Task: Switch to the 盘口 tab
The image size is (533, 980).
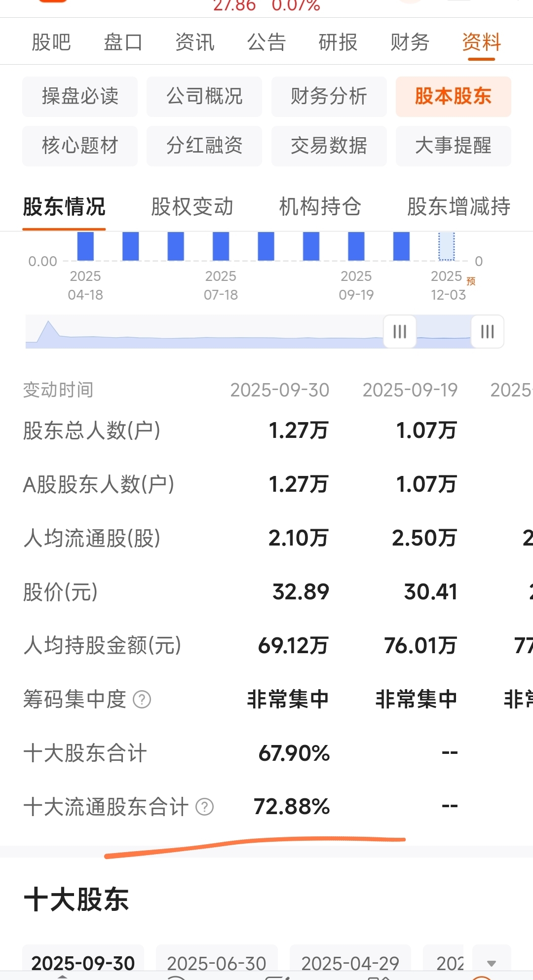Action: coord(123,42)
